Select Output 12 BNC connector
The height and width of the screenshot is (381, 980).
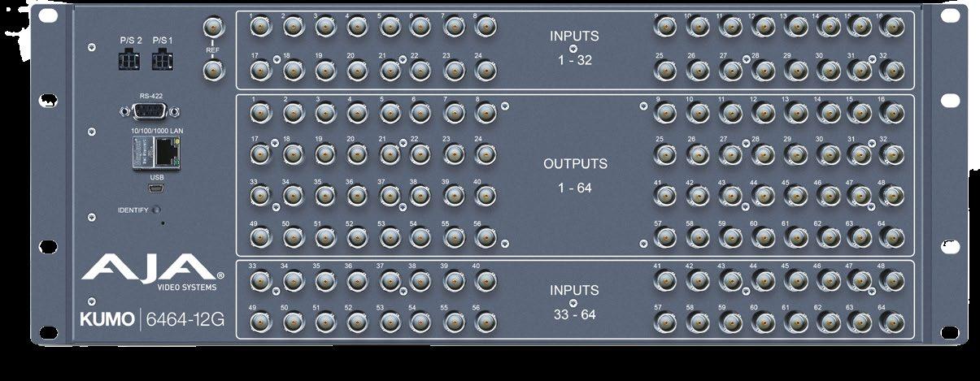[x=762, y=112]
